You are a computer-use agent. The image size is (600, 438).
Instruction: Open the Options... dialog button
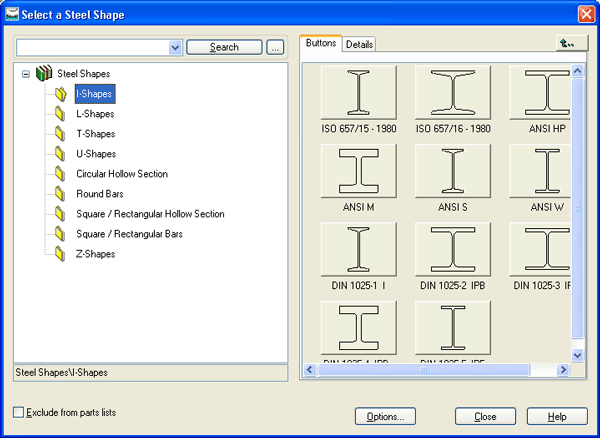tap(385, 416)
